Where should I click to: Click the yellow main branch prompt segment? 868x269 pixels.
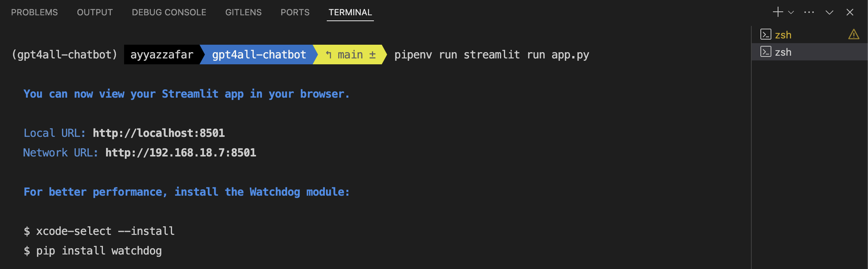[350, 55]
